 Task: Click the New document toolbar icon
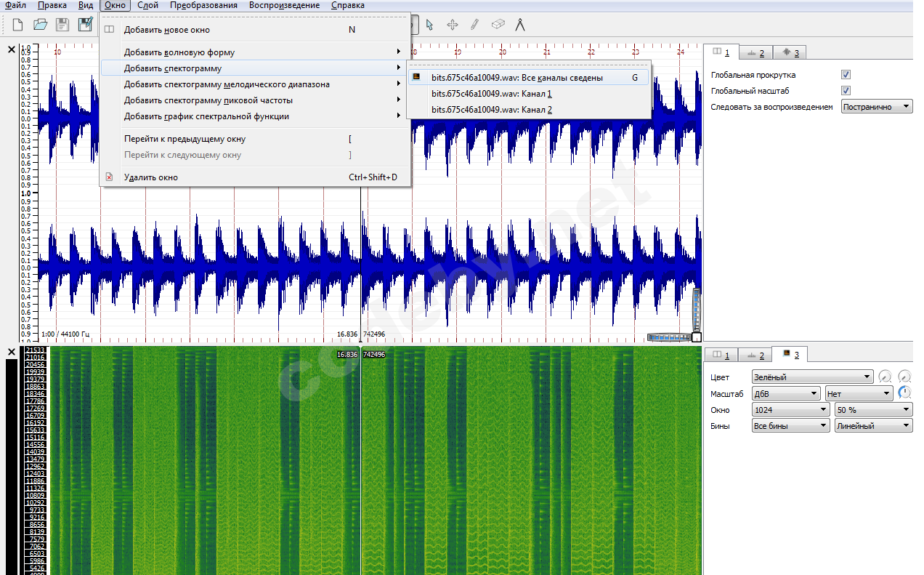coord(17,25)
